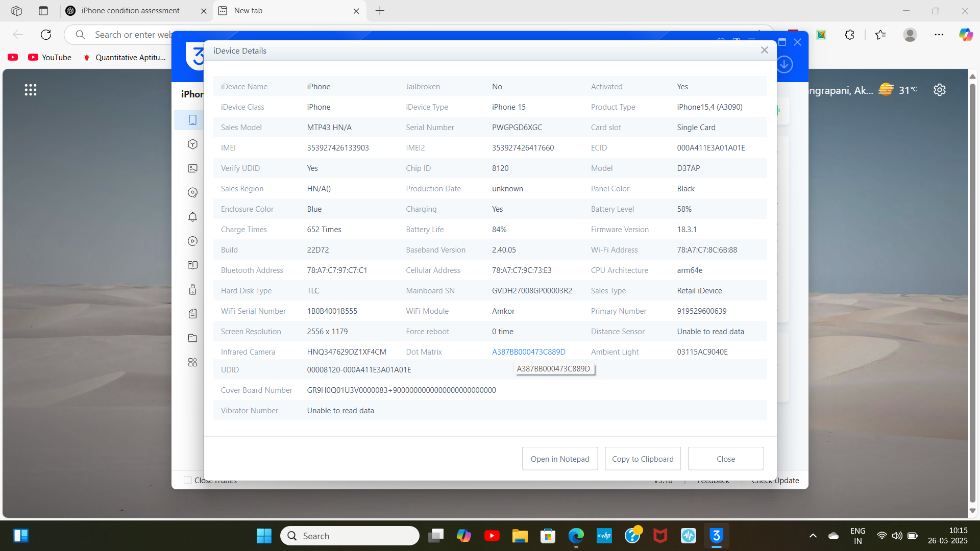Click the Windows Start button
This screenshot has width=980, height=551.
264,536
